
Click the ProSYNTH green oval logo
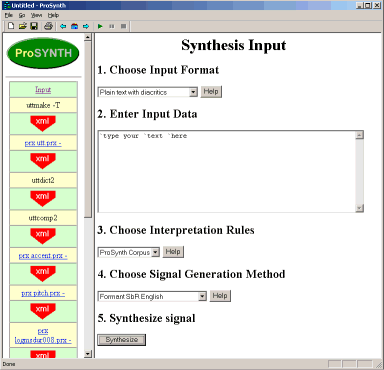click(43, 53)
